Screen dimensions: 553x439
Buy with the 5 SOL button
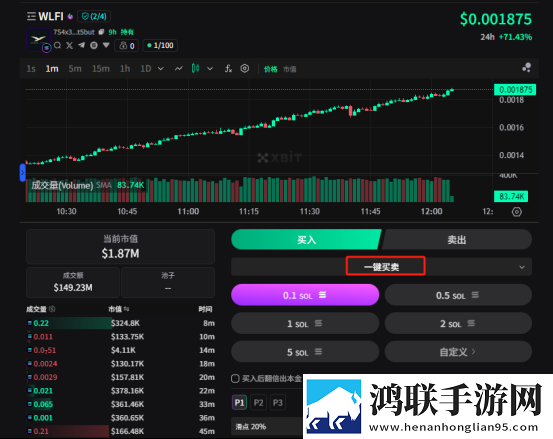click(x=305, y=352)
